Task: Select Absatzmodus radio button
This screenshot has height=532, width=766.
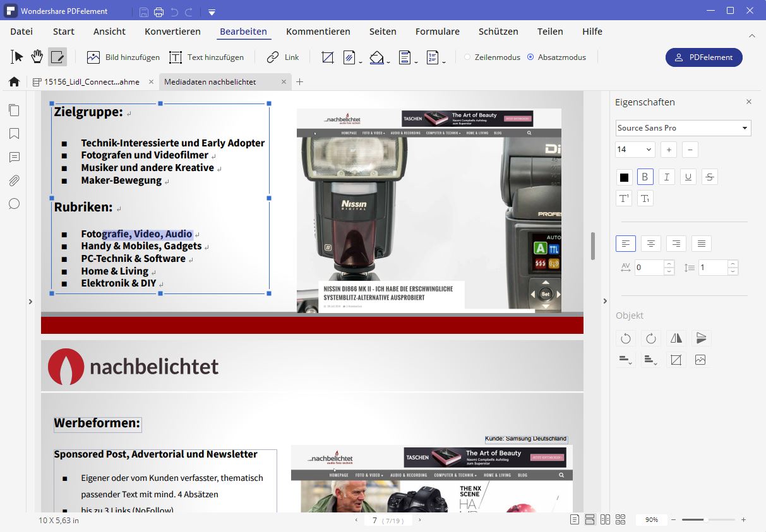Action: pos(530,57)
